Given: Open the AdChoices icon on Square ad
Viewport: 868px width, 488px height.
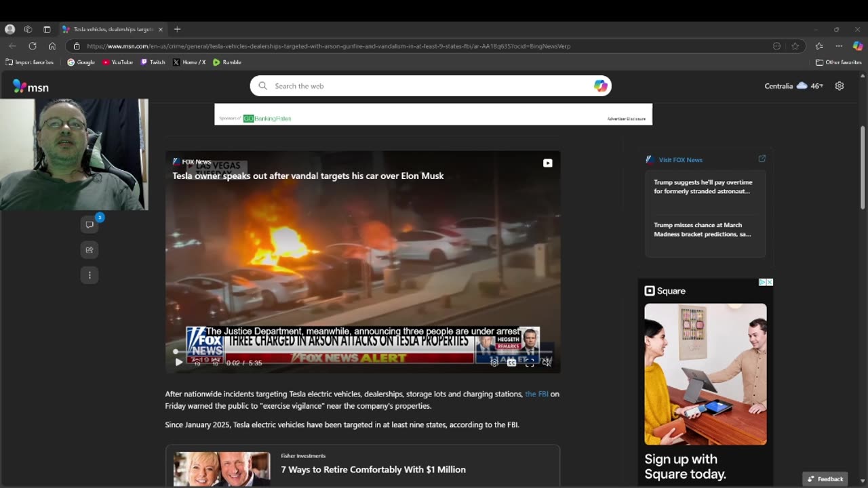Looking at the screenshot, I should [762, 282].
